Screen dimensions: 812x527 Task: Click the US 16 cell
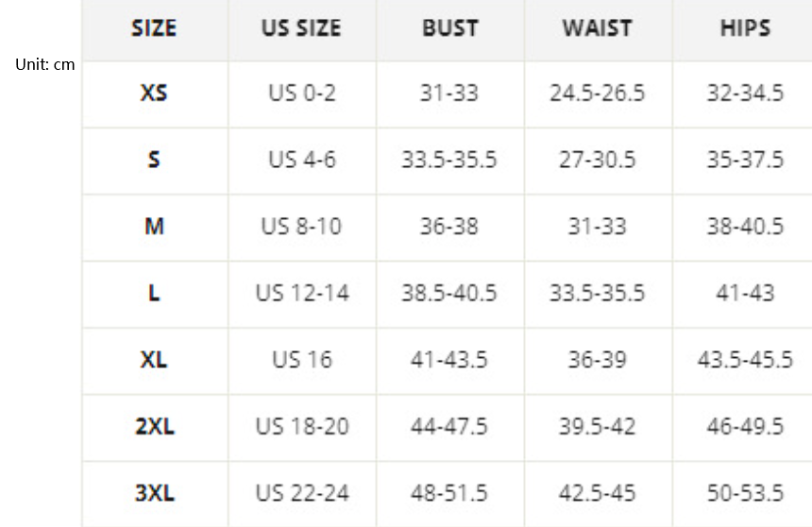301,360
